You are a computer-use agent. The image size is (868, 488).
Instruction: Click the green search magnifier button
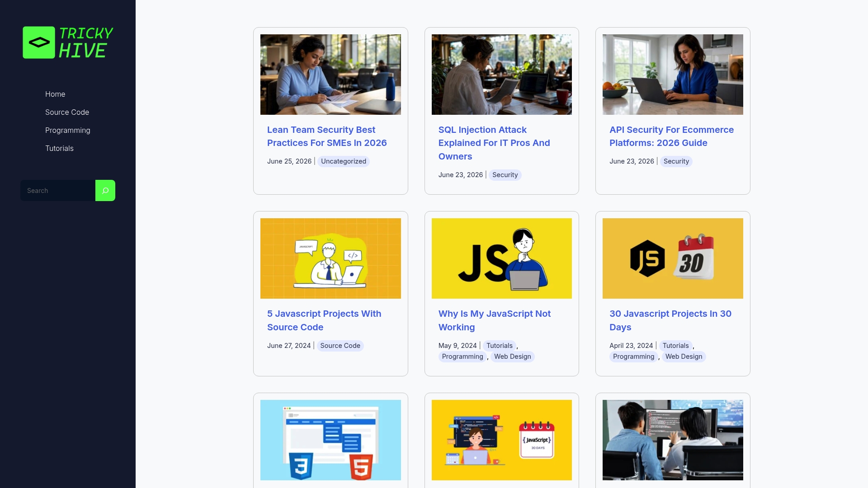coord(105,191)
